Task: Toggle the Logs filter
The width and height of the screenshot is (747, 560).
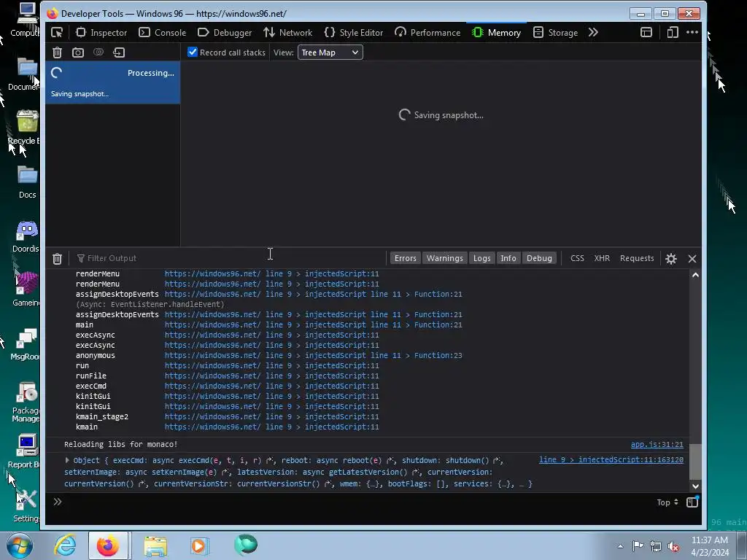Action: 481,258
